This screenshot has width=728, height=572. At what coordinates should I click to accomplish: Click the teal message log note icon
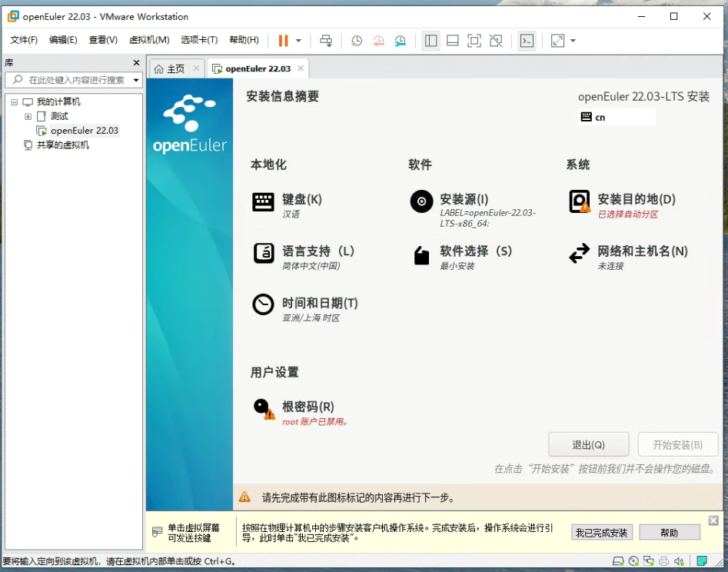click(703, 561)
